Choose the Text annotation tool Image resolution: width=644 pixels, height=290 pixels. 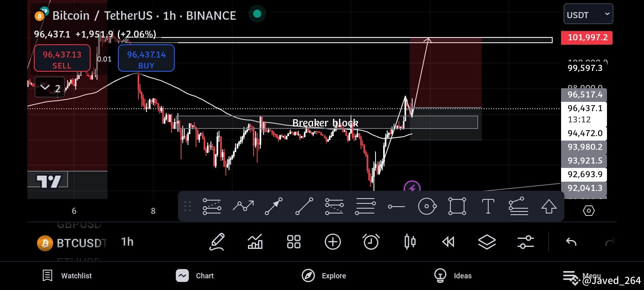[488, 207]
